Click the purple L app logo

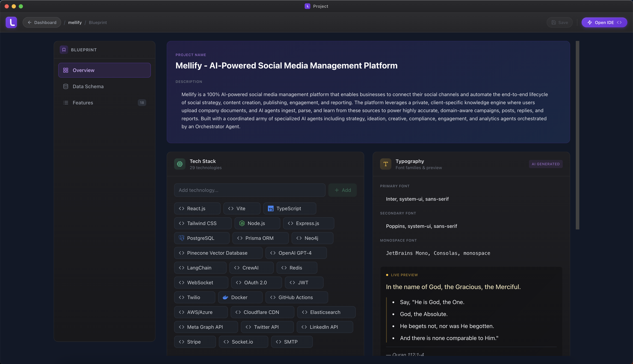coord(11,23)
